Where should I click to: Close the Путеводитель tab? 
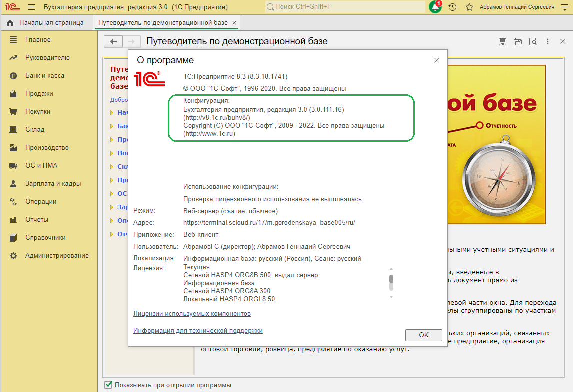(x=234, y=23)
